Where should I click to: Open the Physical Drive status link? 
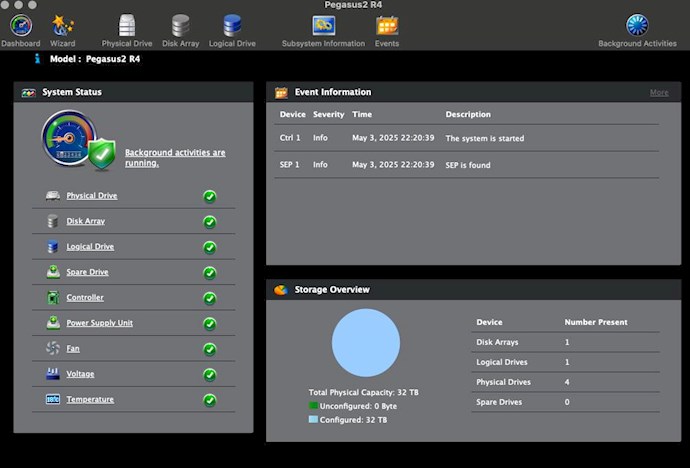[92, 196]
